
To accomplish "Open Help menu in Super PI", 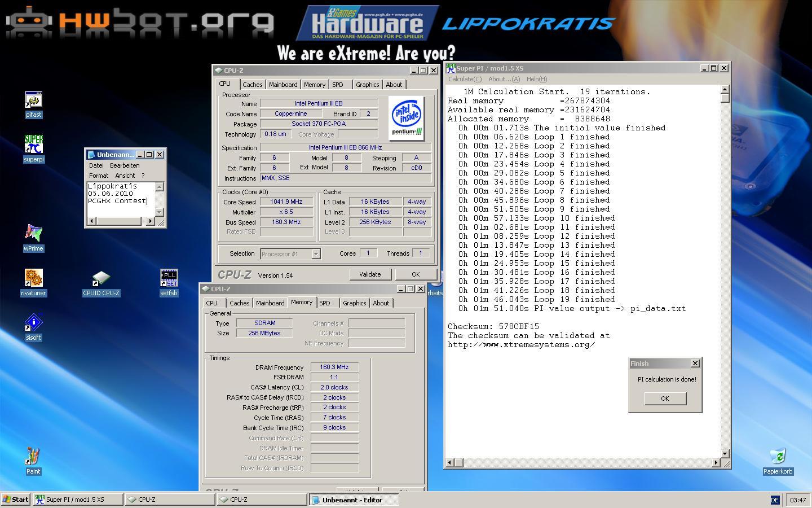I will 537,79.
